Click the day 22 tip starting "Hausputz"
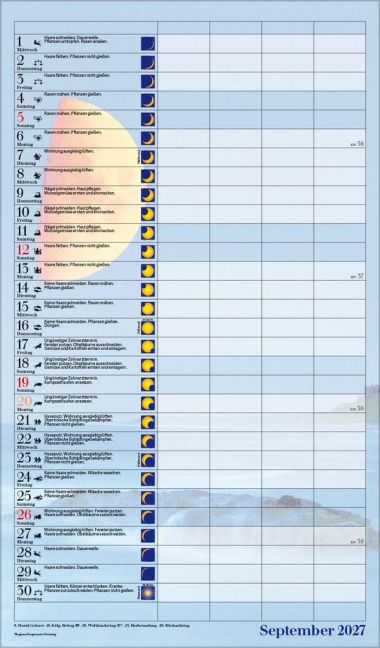The height and width of the screenshot is (648, 380). (79, 439)
